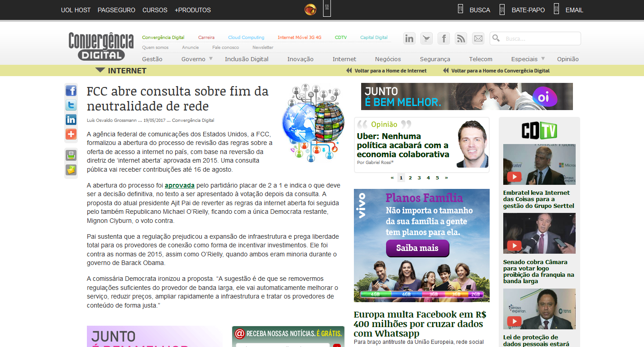Image resolution: width=644 pixels, height=347 pixels.
Task: Open the CDTV logo in the right panel
Action: [x=539, y=131]
